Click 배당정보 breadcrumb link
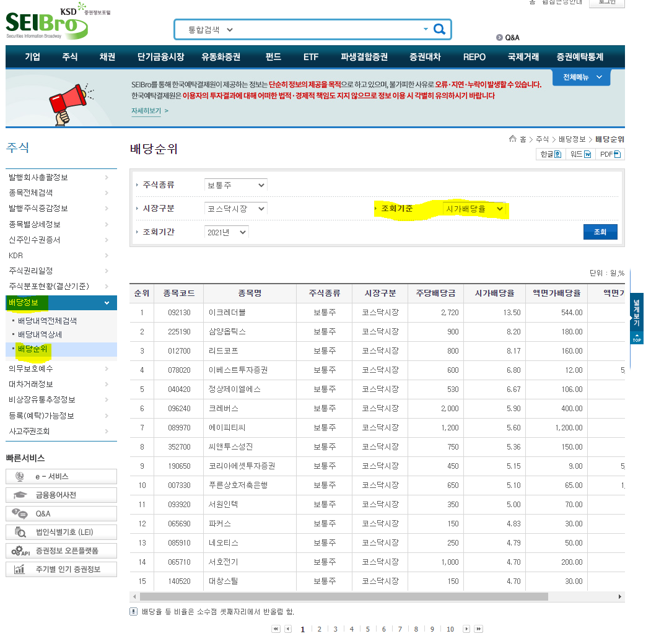The width and height of the screenshot is (651, 644). pos(572,139)
